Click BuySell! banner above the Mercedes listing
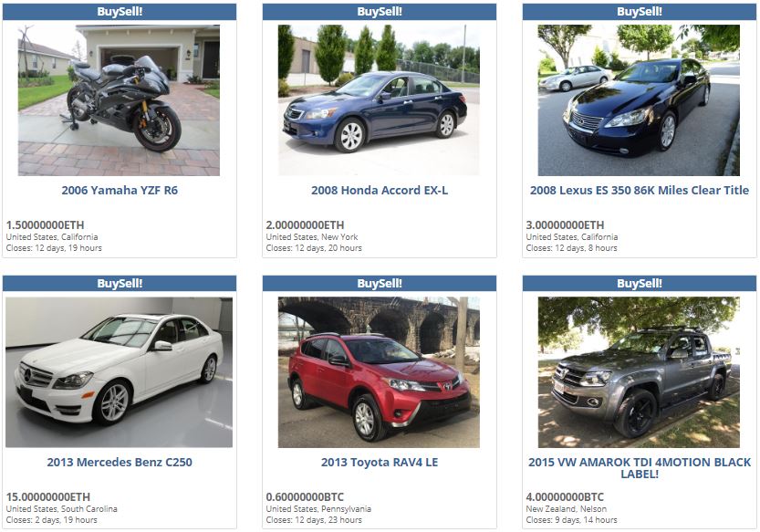 pos(120,284)
